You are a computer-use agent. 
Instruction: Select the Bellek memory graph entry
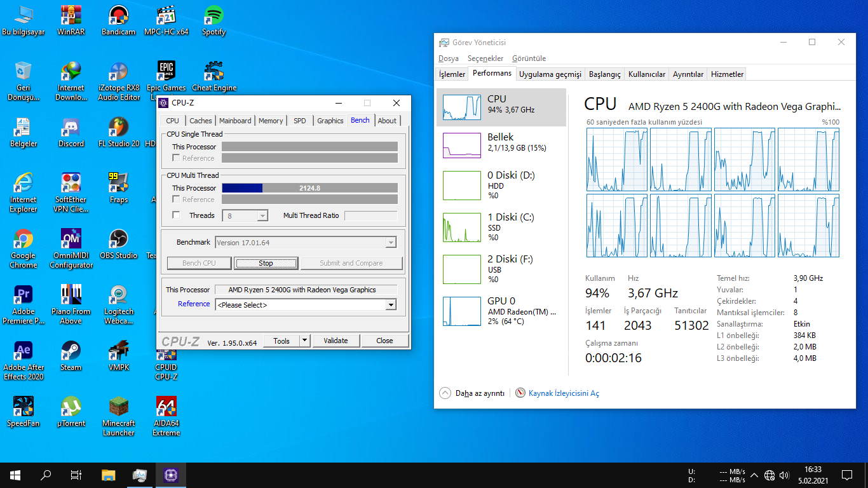(501, 145)
